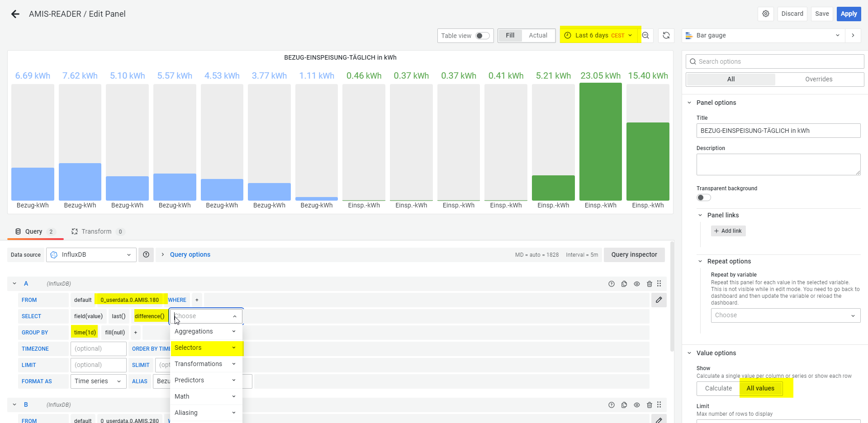Open InfluxDB data source dropdown
This screenshot has height=423, width=868.
pyautogui.click(x=91, y=255)
